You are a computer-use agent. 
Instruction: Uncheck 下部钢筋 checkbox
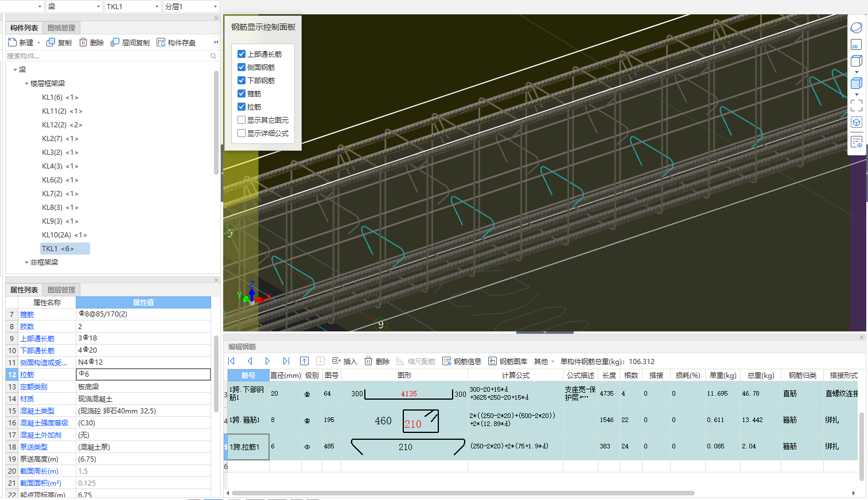[242, 80]
